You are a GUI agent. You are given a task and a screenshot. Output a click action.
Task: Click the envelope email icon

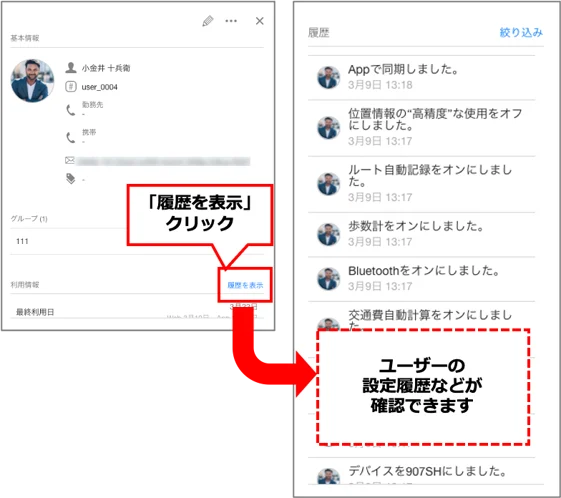[x=70, y=160]
